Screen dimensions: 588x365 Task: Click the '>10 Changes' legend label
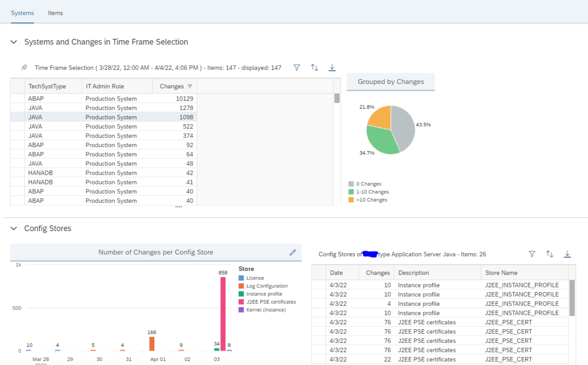pos(371,200)
